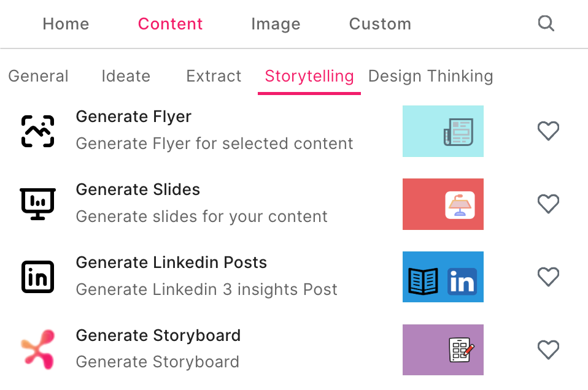Click the Generate Slides presentation icon
This screenshot has width=588, height=390.
[x=38, y=204]
